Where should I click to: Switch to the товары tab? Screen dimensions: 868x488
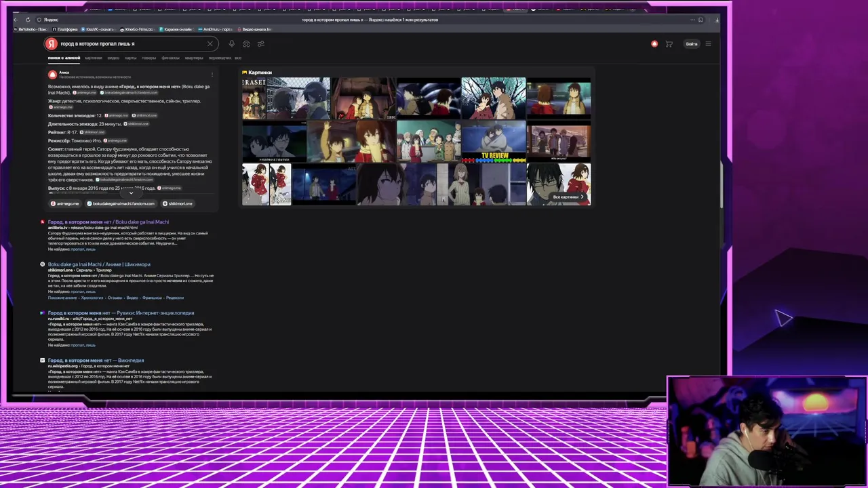[x=149, y=58]
